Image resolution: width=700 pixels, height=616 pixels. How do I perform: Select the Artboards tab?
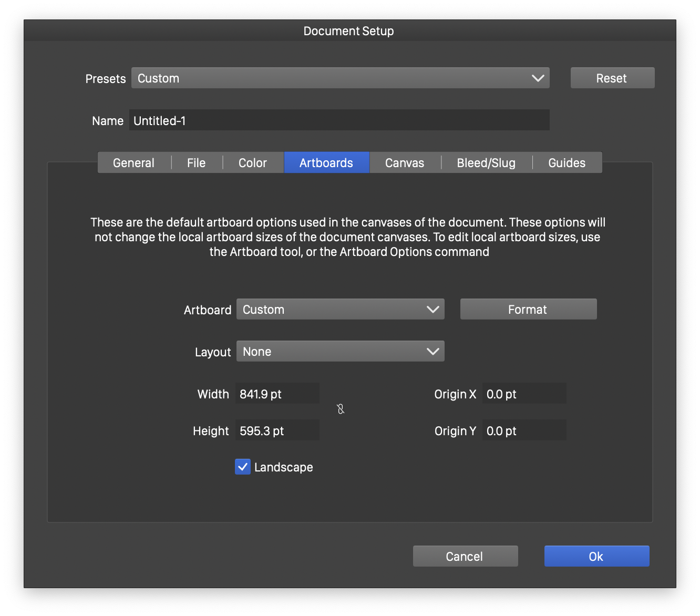[x=326, y=162]
